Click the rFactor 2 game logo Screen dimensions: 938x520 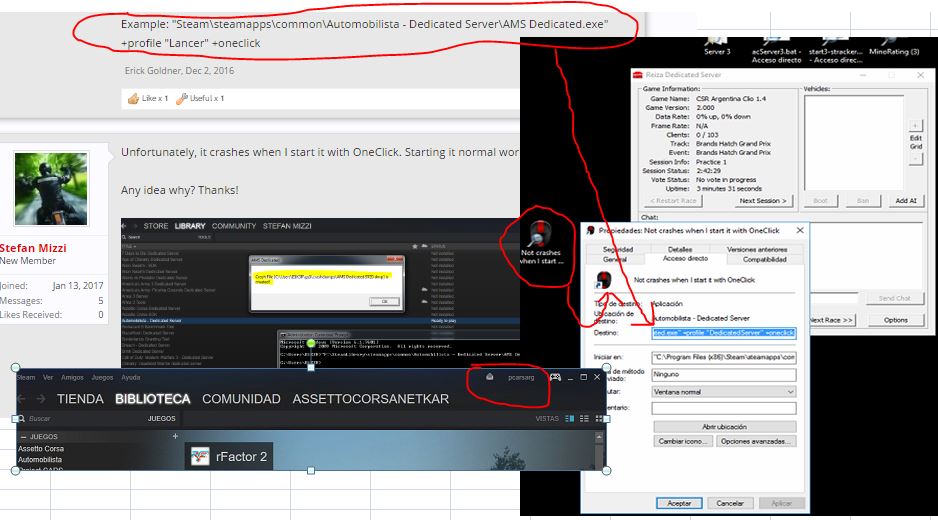click(x=200, y=457)
